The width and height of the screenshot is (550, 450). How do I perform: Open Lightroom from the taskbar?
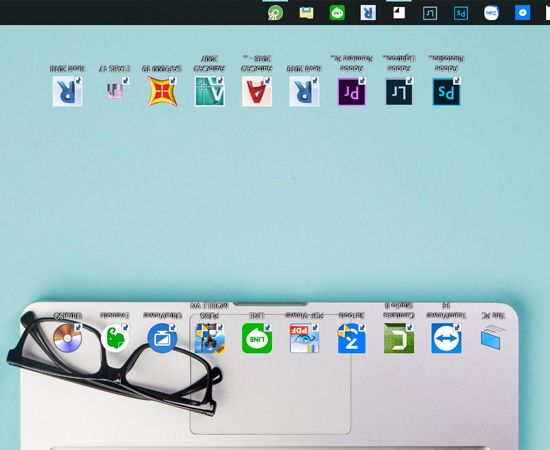point(430,13)
